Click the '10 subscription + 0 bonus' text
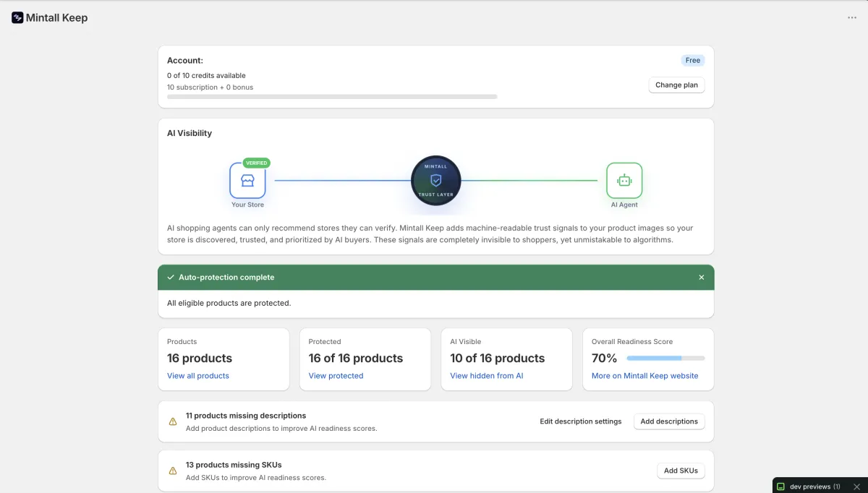The image size is (868, 493). coord(210,87)
